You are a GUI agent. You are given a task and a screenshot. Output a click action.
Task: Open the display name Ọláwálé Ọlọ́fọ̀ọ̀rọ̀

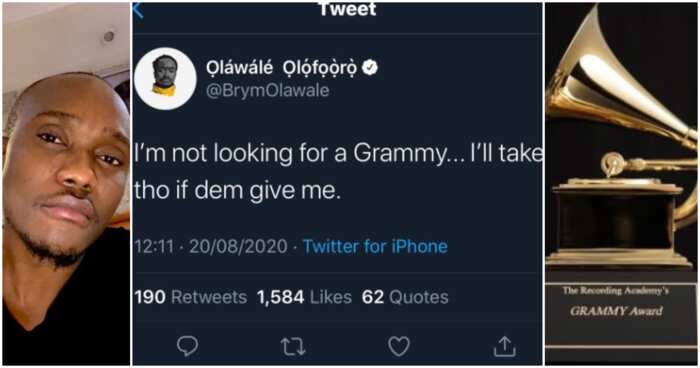[281, 68]
